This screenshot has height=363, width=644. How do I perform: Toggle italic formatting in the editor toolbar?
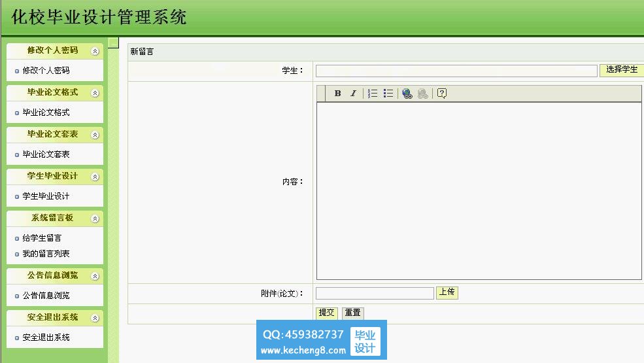click(353, 94)
